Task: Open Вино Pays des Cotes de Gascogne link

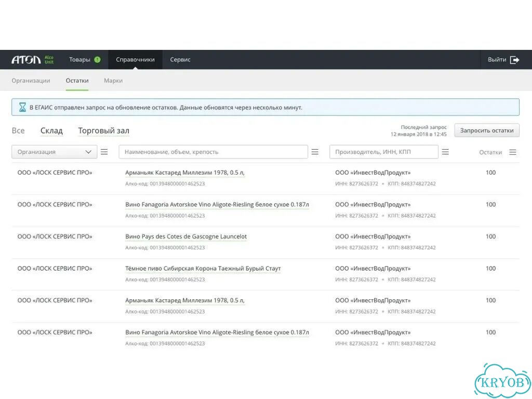Action: pyautogui.click(x=186, y=236)
